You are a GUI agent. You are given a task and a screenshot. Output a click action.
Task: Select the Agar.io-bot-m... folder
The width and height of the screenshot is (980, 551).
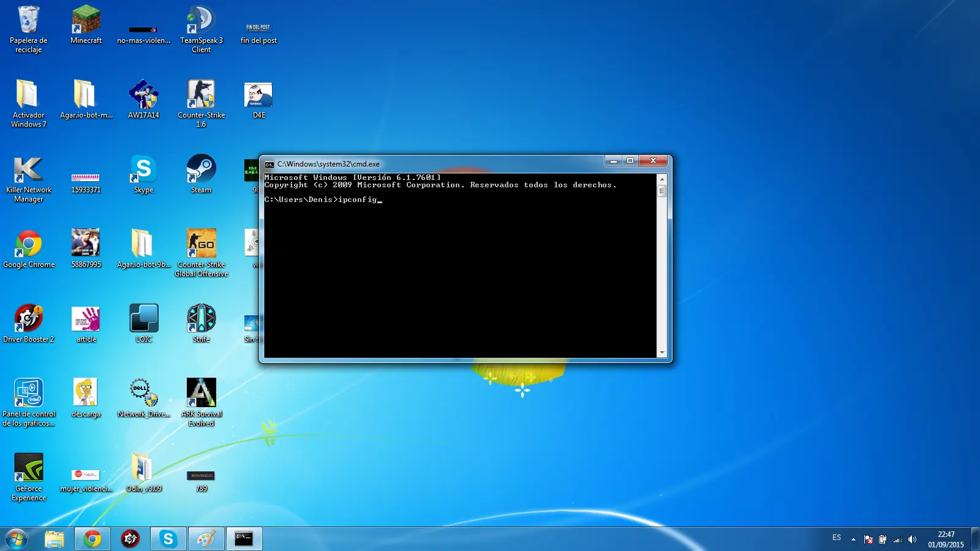tap(86, 99)
